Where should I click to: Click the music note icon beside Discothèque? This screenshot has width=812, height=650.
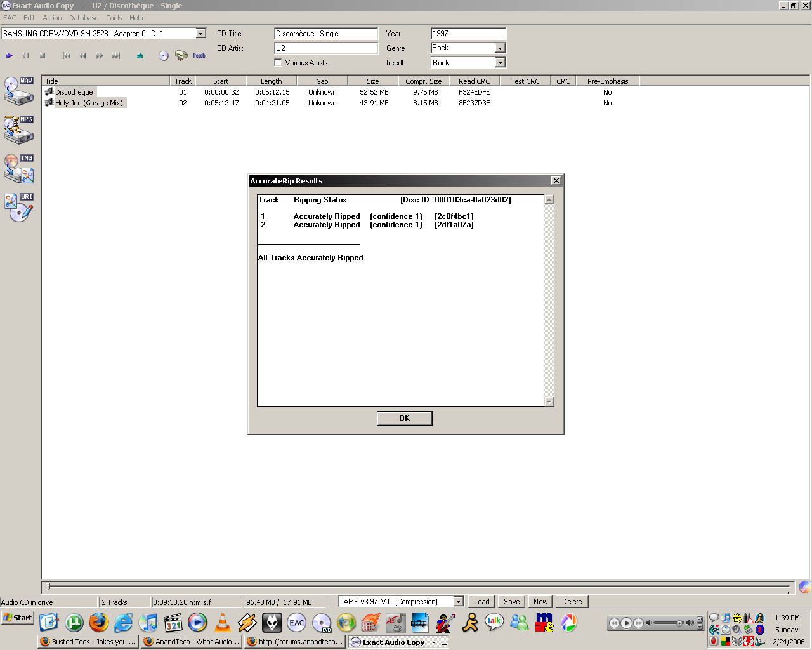pyautogui.click(x=49, y=92)
